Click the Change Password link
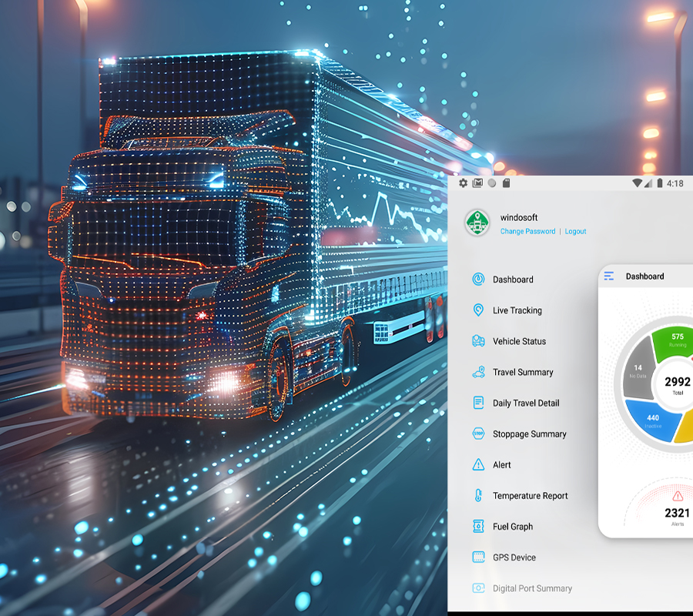Screen dimensions: 693x616 [527, 231]
